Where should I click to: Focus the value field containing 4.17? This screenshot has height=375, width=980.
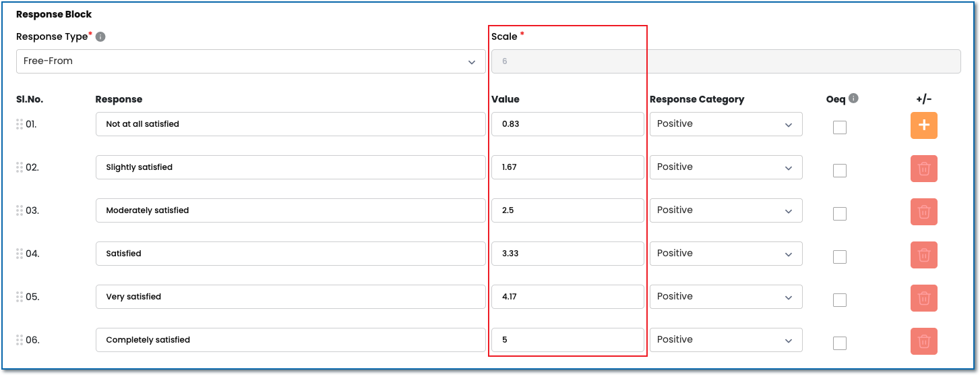tap(568, 297)
